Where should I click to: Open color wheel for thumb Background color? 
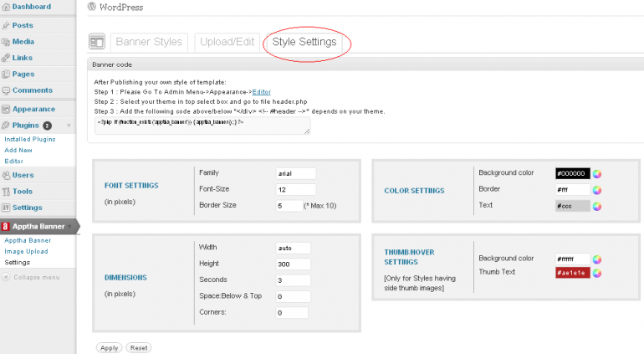[597, 259]
